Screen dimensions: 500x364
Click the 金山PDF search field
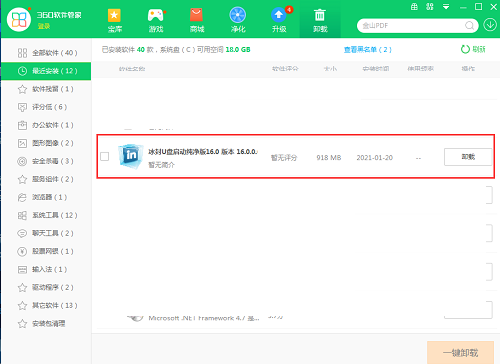412,26
